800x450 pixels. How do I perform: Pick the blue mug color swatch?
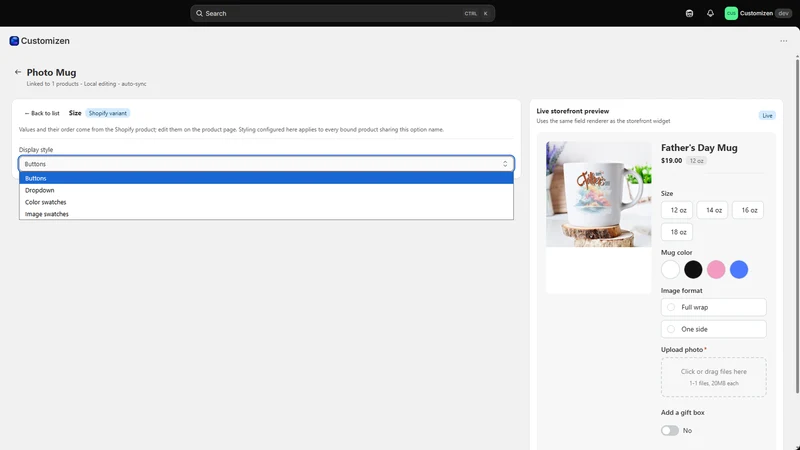click(739, 269)
